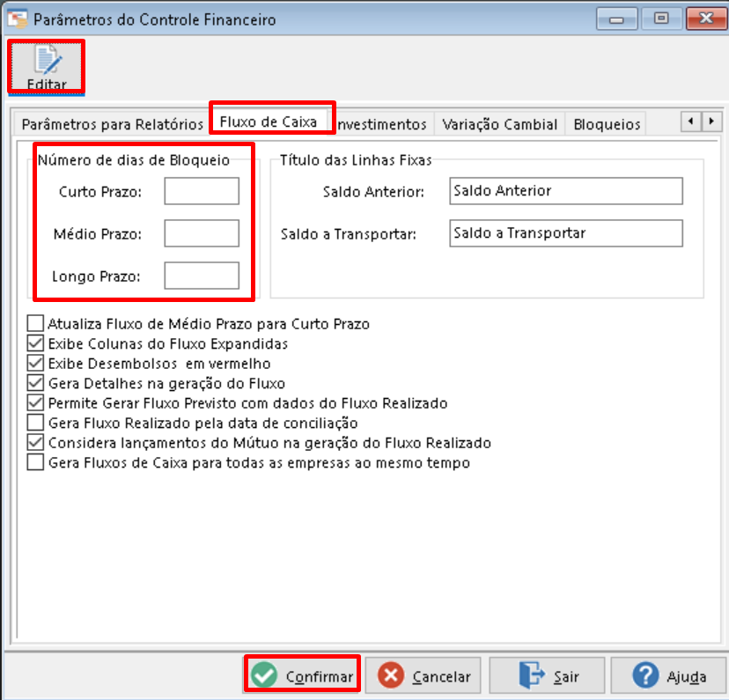Click the Longo Prazo input field
729x700 pixels.
[x=202, y=276]
